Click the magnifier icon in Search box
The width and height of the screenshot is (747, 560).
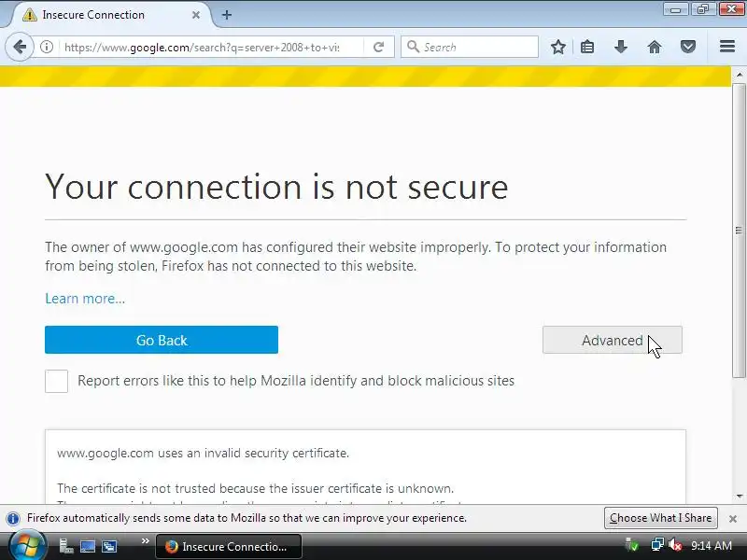click(x=413, y=47)
